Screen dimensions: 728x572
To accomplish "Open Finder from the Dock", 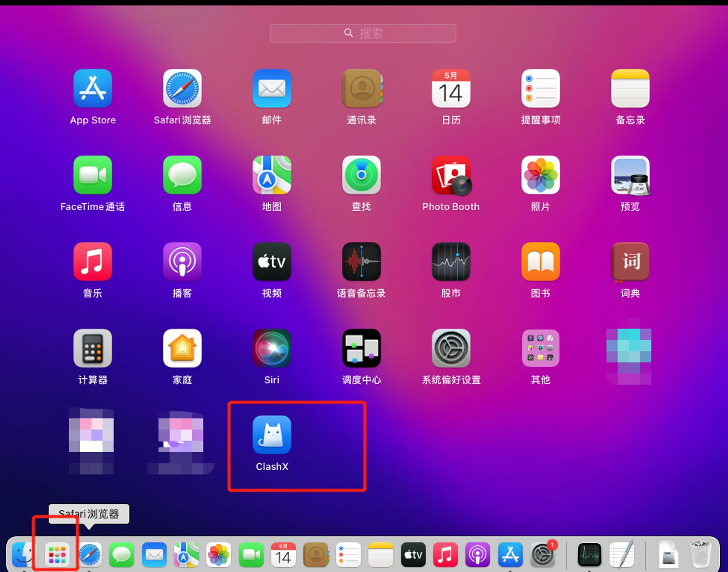I will click(23, 555).
